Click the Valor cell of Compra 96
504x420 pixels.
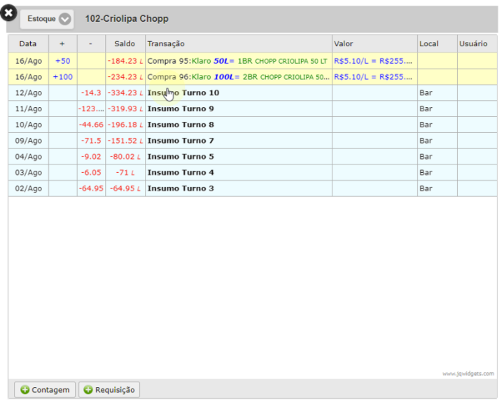point(374,77)
